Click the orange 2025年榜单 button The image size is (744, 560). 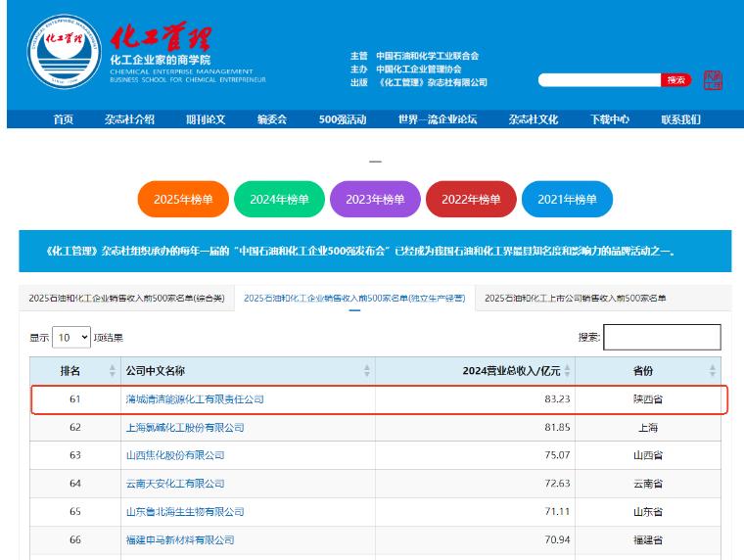(x=183, y=200)
